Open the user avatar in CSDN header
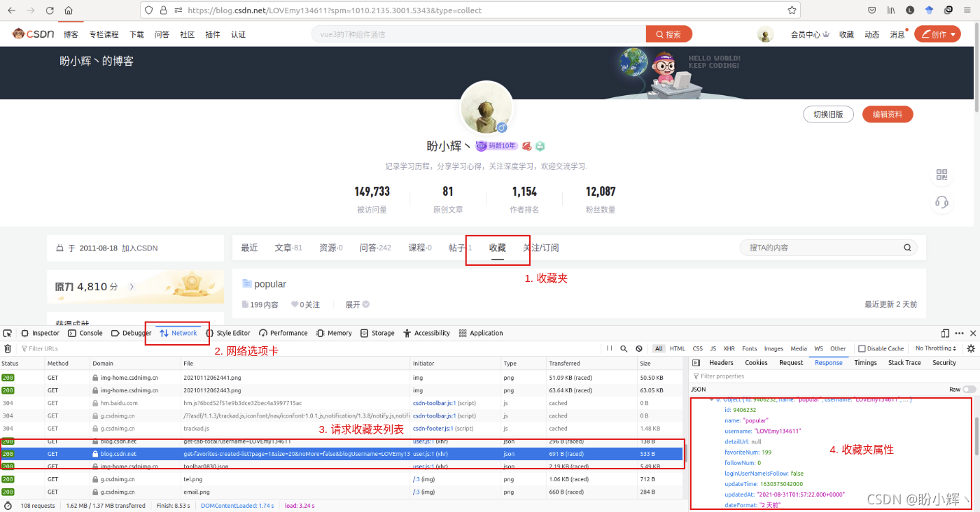 coord(766,34)
